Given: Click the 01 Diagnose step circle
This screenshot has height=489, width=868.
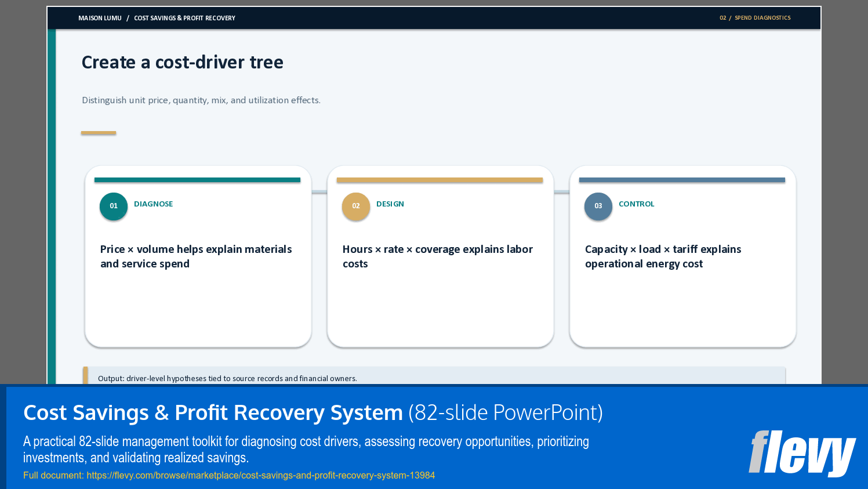Looking at the screenshot, I should coord(114,206).
